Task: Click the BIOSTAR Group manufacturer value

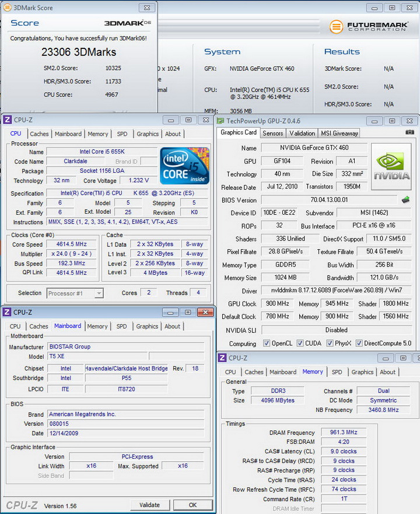Action: click(126, 347)
